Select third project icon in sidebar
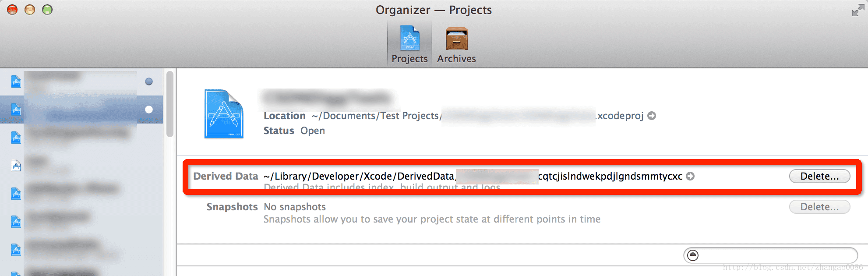This screenshot has height=276, width=868. pyautogui.click(x=16, y=138)
